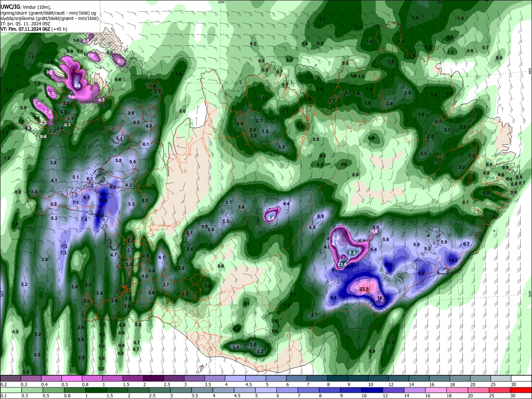532x399 pixels.
Task: Choose the light pink 16 swatch in lower legend
Action: click(x=436, y=390)
